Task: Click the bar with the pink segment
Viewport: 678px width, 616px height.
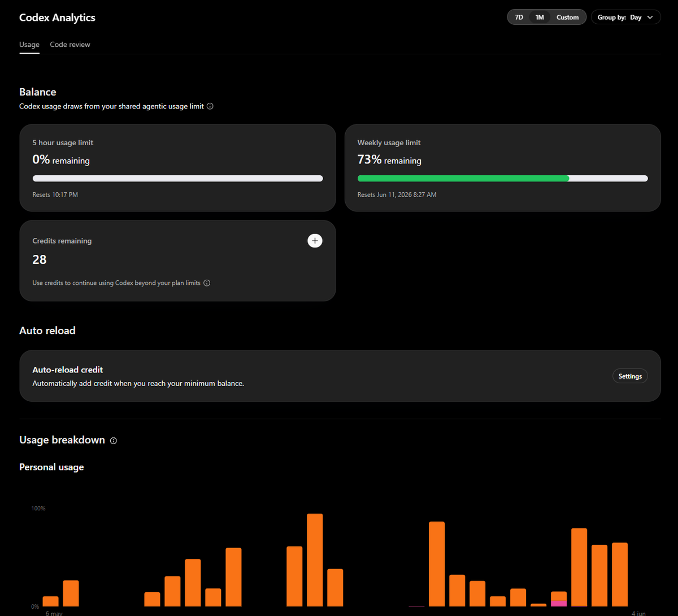Action: (x=559, y=599)
